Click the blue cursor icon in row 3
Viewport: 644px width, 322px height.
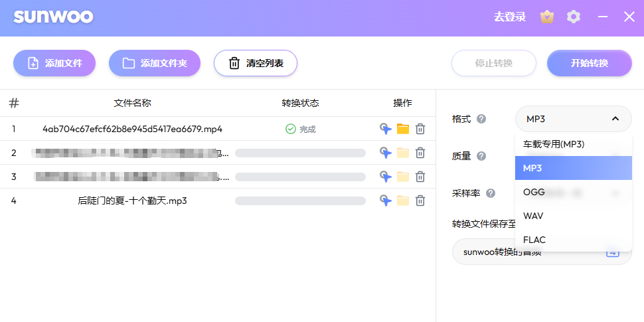[x=385, y=177]
